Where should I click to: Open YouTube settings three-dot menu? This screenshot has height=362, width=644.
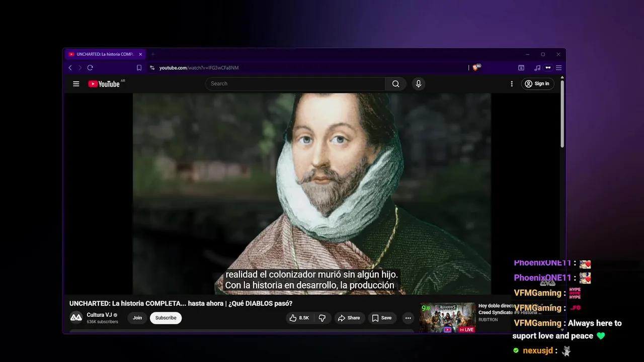[512, 84]
